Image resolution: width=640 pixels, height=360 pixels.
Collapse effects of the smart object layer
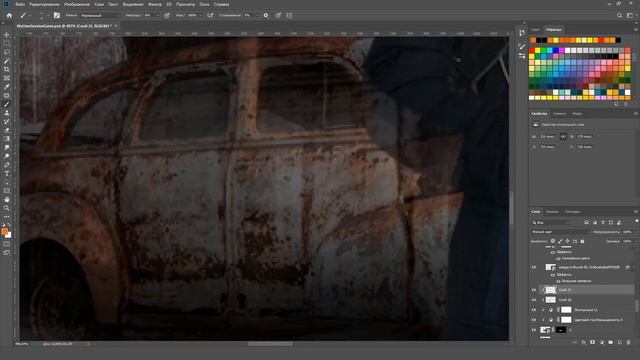633,268
